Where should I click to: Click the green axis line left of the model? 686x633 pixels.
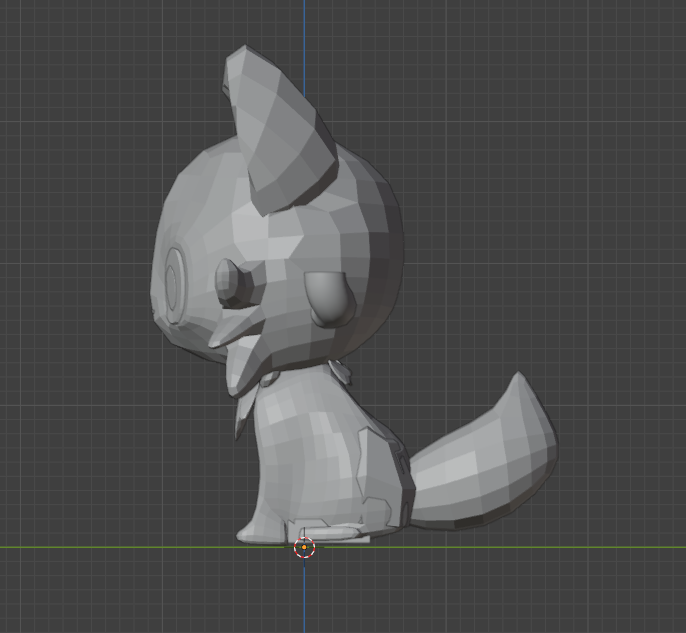[100, 547]
